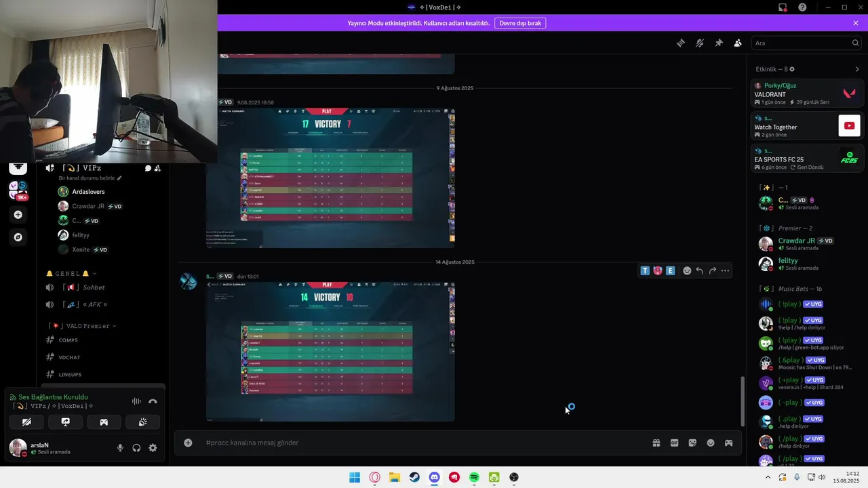Open soundboard button in voice panel
The image size is (868, 488).
pos(142,422)
